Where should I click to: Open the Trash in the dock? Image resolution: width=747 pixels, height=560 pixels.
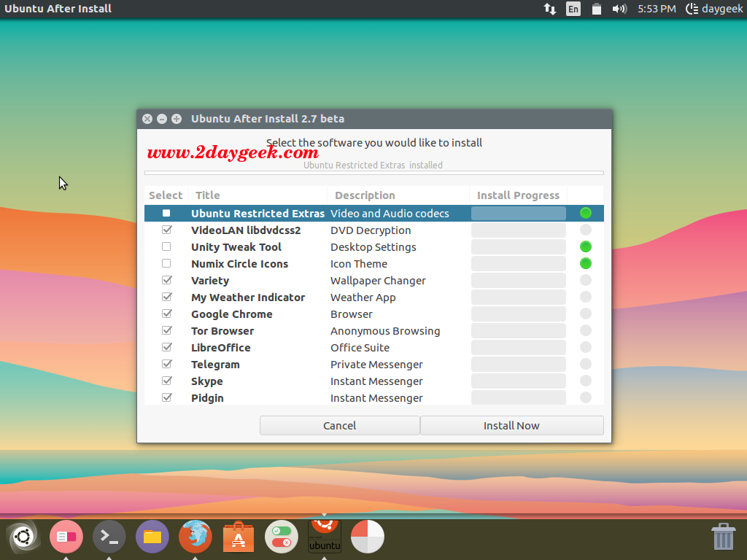pyautogui.click(x=723, y=537)
